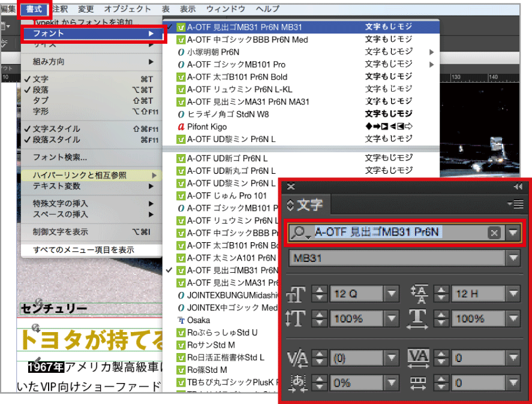Click the grid character spacing icon
This screenshot has height=404, width=532.
tap(418, 383)
